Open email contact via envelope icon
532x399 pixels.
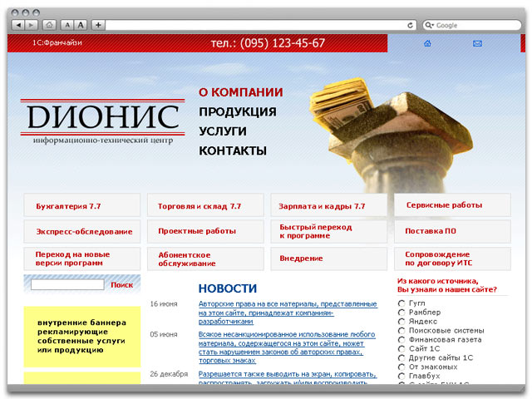click(x=477, y=43)
